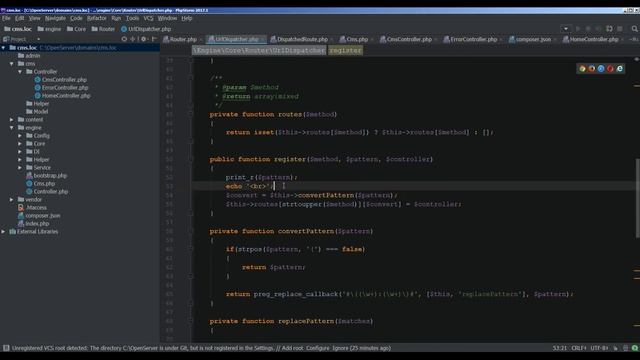The height and width of the screenshot is (360, 640).
Task: Click Configure link in status notification
Action: coord(318,348)
